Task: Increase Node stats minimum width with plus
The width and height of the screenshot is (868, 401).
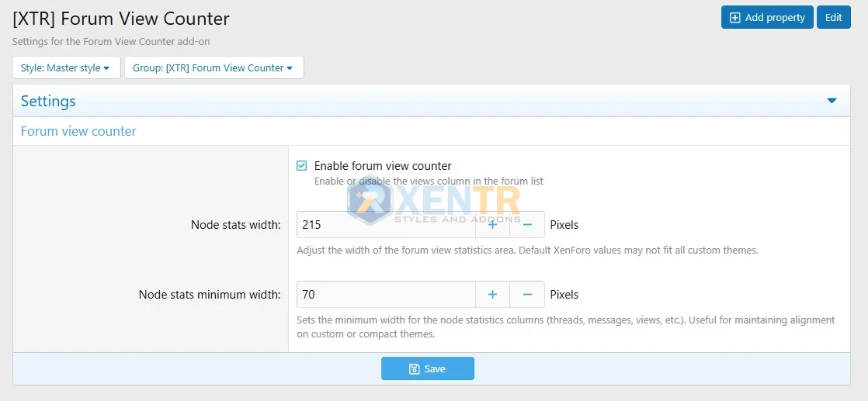Action: pos(492,295)
